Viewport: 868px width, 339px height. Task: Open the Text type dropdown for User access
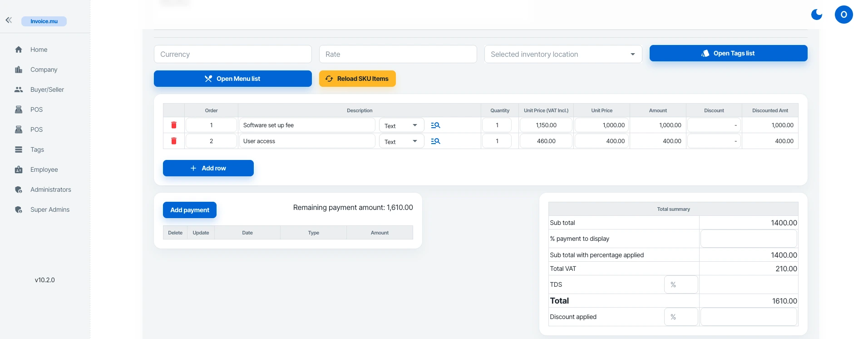click(401, 141)
